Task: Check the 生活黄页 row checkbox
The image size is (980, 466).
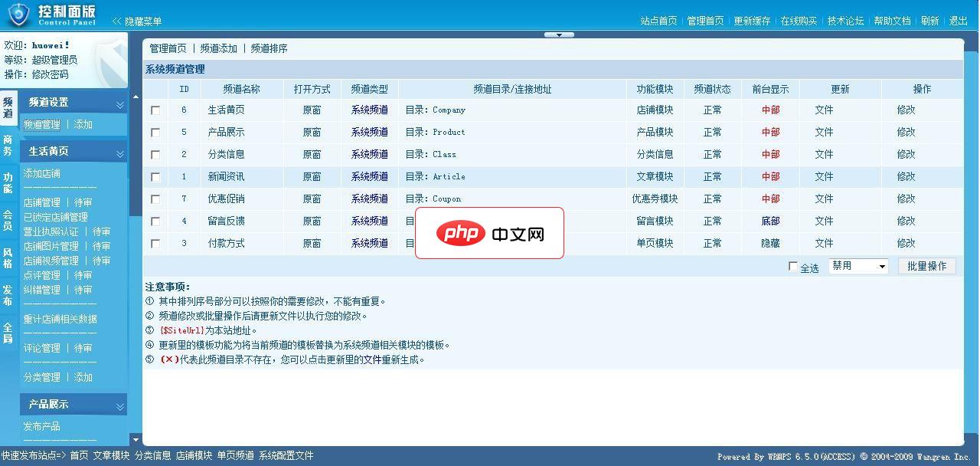Action: [155, 110]
